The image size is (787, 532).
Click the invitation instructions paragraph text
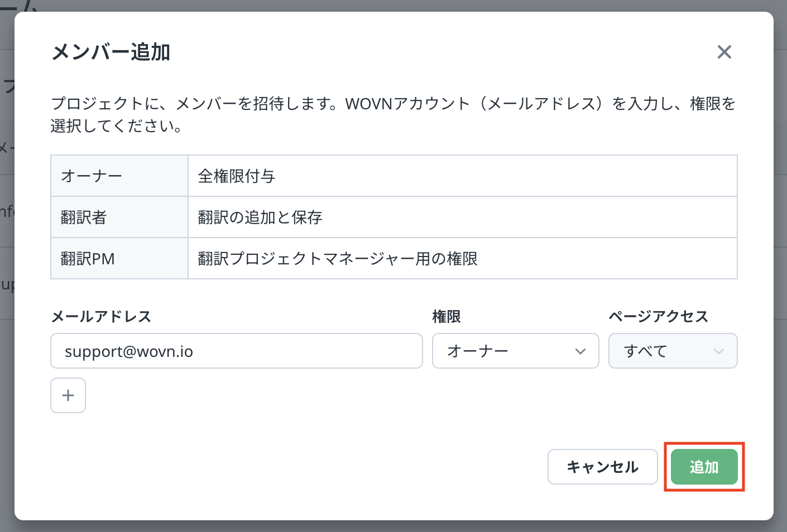pos(393,114)
